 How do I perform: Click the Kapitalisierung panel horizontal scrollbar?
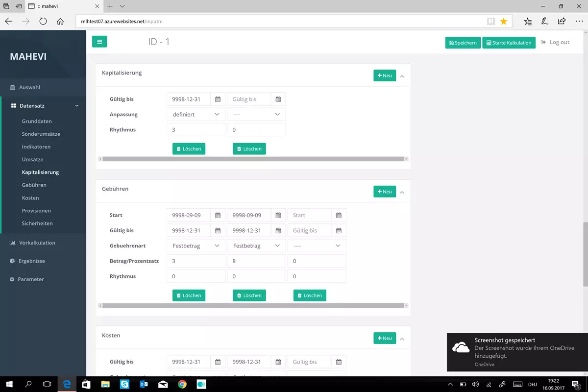[x=253, y=159]
